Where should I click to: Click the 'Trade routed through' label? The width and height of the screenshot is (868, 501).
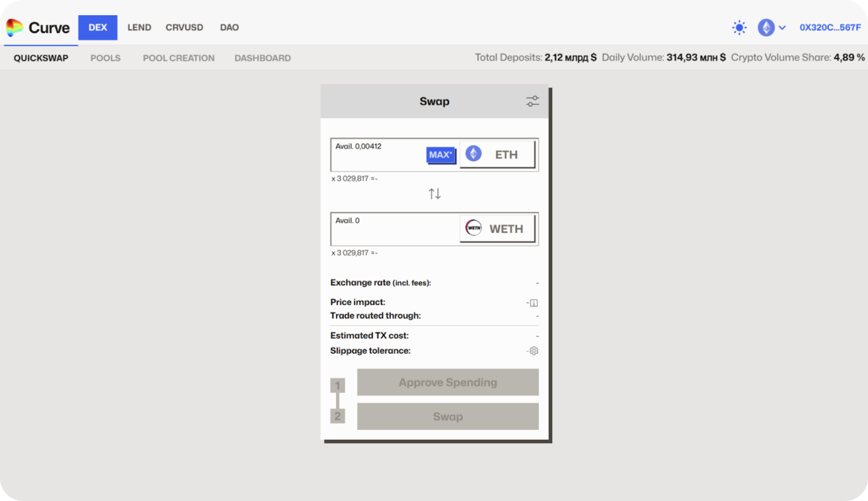click(x=375, y=316)
